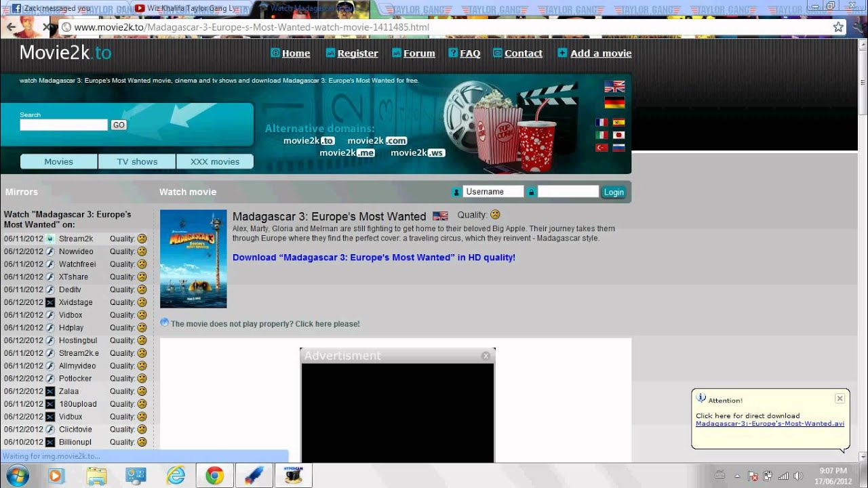Image resolution: width=868 pixels, height=488 pixels.
Task: Open alternative domain movie2k.me
Action: tap(347, 152)
